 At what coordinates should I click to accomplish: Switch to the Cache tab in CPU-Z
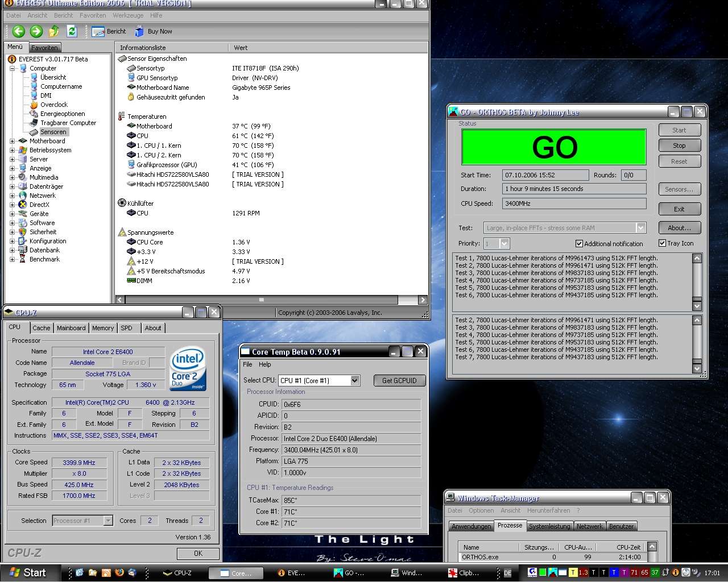coord(41,328)
